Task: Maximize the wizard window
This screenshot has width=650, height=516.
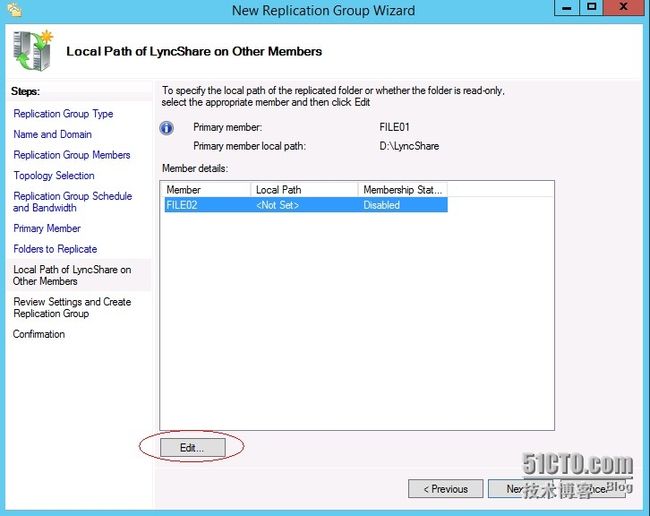Action: pyautogui.click(x=592, y=8)
